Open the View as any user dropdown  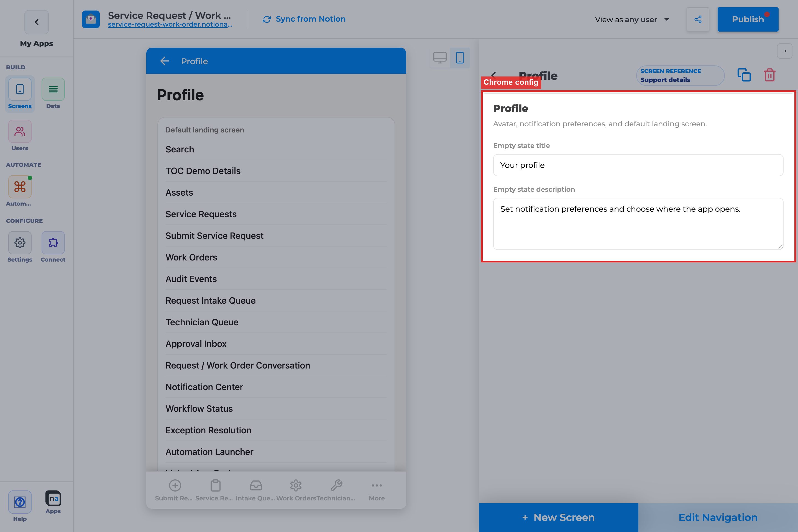tap(632, 19)
